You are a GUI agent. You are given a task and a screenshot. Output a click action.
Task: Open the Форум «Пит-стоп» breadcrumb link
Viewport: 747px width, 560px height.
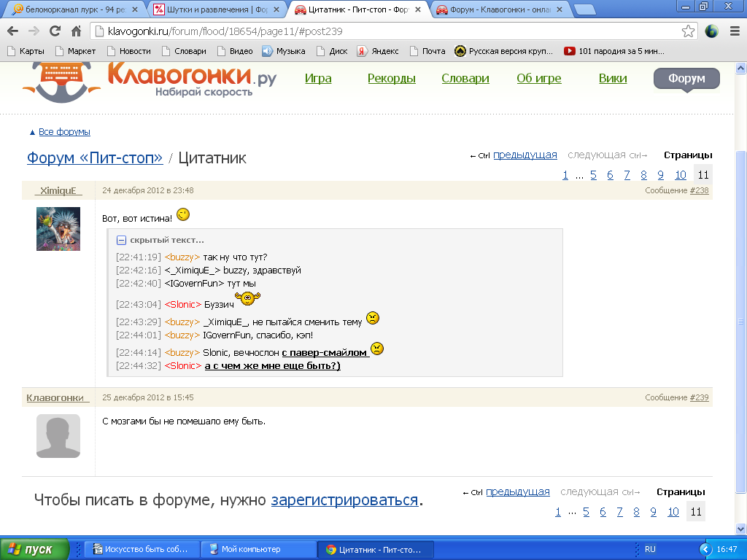click(x=95, y=157)
